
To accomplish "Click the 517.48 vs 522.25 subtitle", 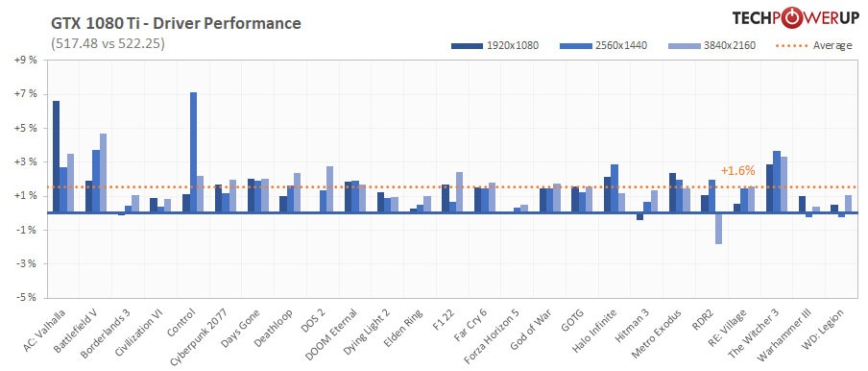I will [108, 44].
